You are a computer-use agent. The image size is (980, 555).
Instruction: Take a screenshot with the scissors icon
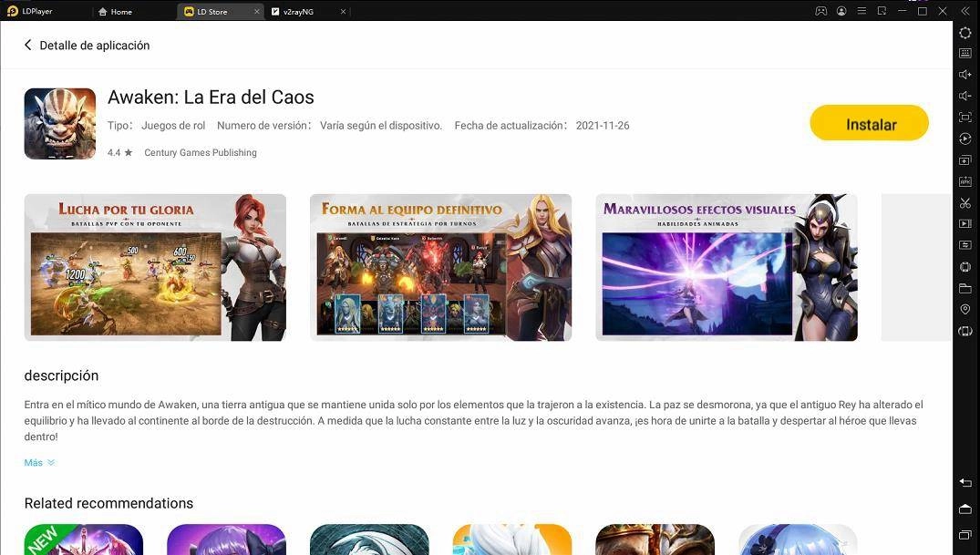pyautogui.click(x=965, y=202)
